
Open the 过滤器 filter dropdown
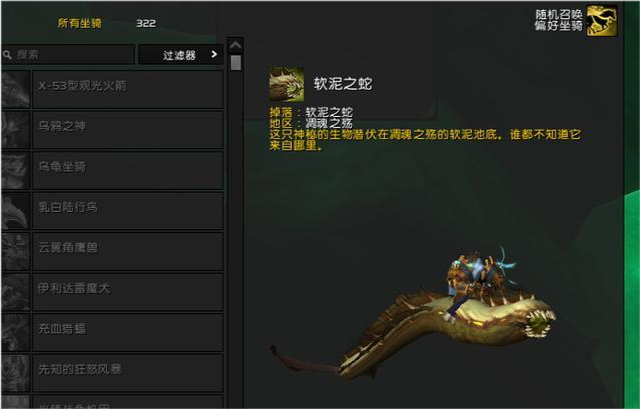(x=181, y=55)
